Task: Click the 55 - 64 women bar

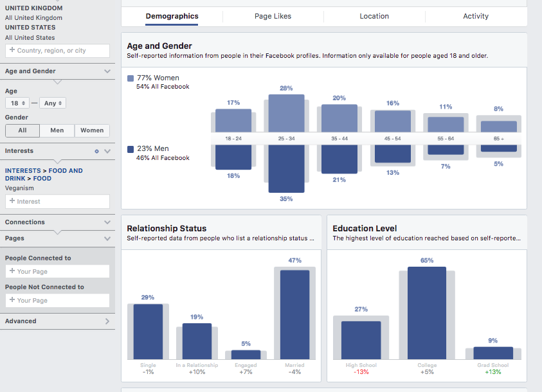Action: (446, 124)
